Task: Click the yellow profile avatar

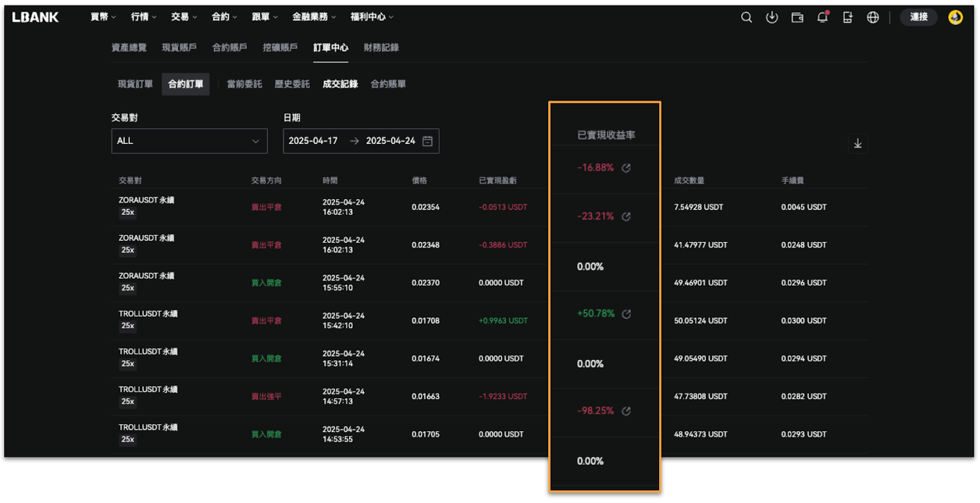Action: [955, 17]
